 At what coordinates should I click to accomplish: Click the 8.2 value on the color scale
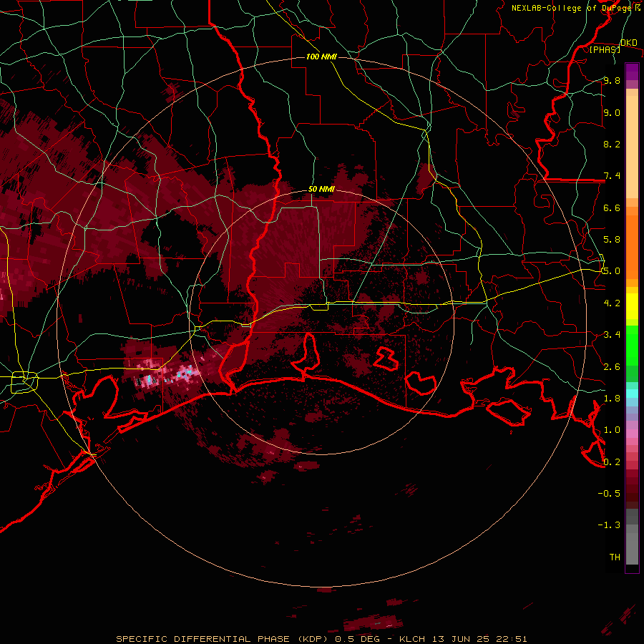click(x=612, y=144)
